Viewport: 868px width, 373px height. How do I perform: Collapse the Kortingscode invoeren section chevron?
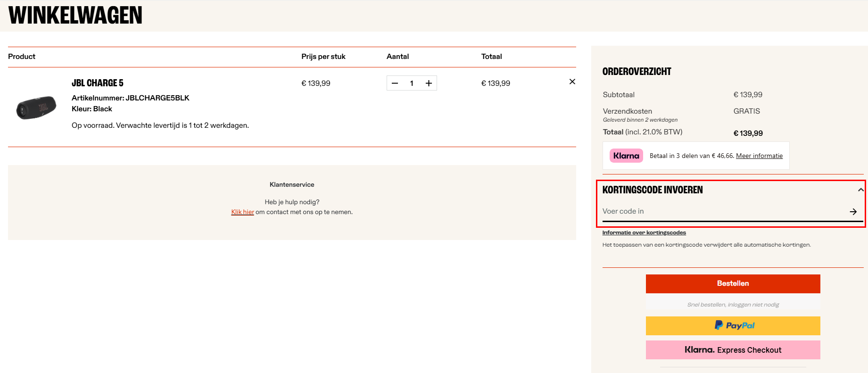(860, 190)
